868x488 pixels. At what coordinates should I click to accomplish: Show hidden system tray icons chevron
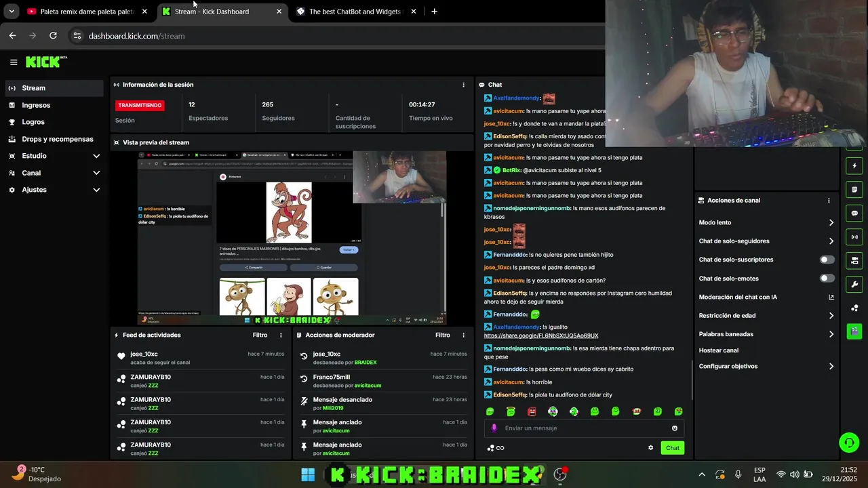[x=702, y=474]
